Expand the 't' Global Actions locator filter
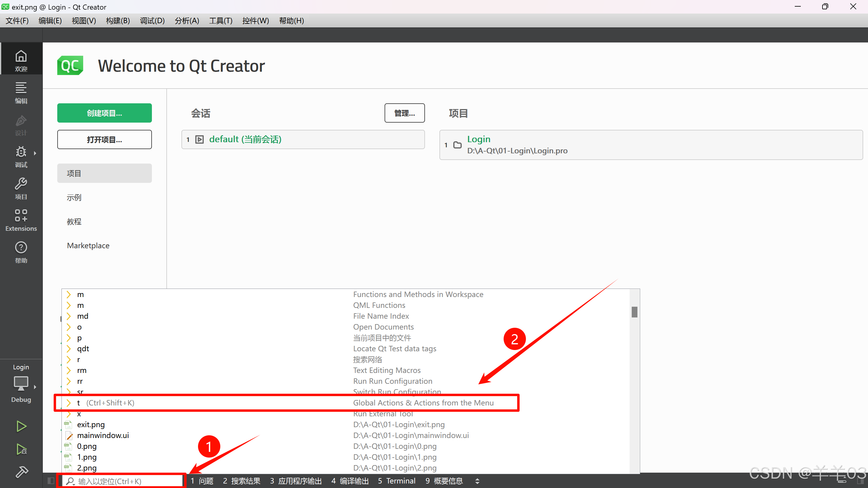This screenshot has height=488, width=868. (69, 403)
